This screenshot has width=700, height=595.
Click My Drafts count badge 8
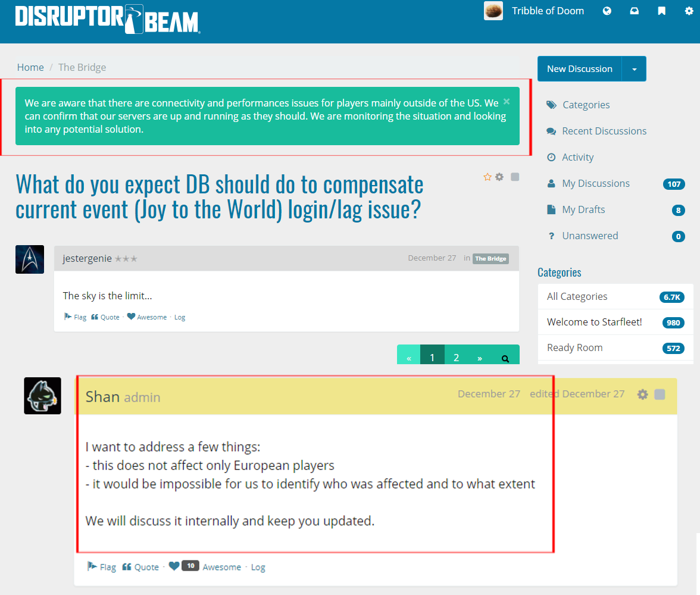678,210
